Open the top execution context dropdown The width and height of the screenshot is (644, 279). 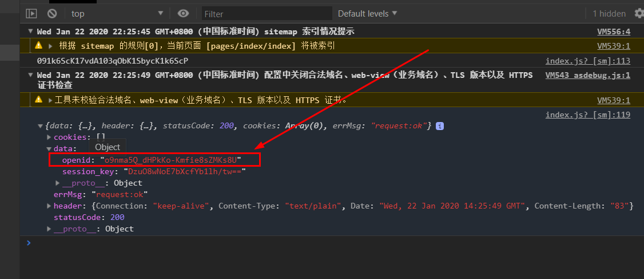tap(117, 14)
